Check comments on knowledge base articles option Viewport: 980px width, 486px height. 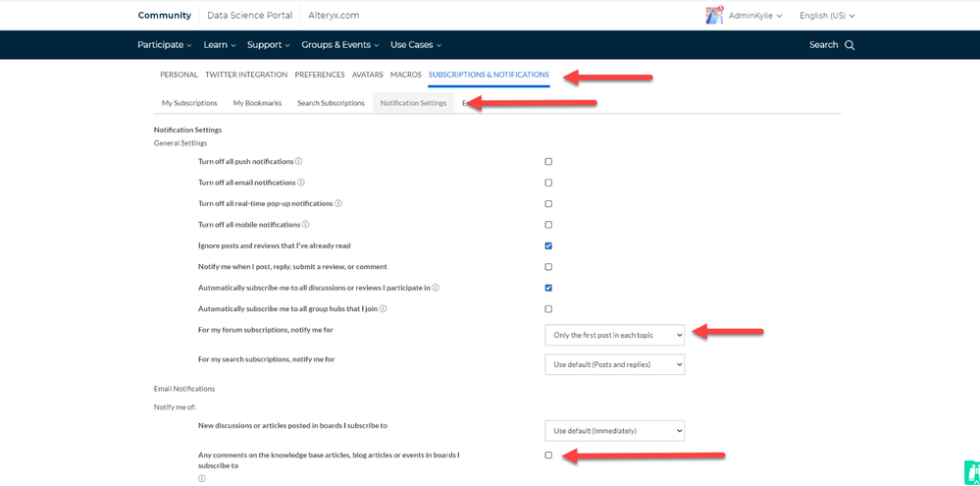click(x=548, y=456)
